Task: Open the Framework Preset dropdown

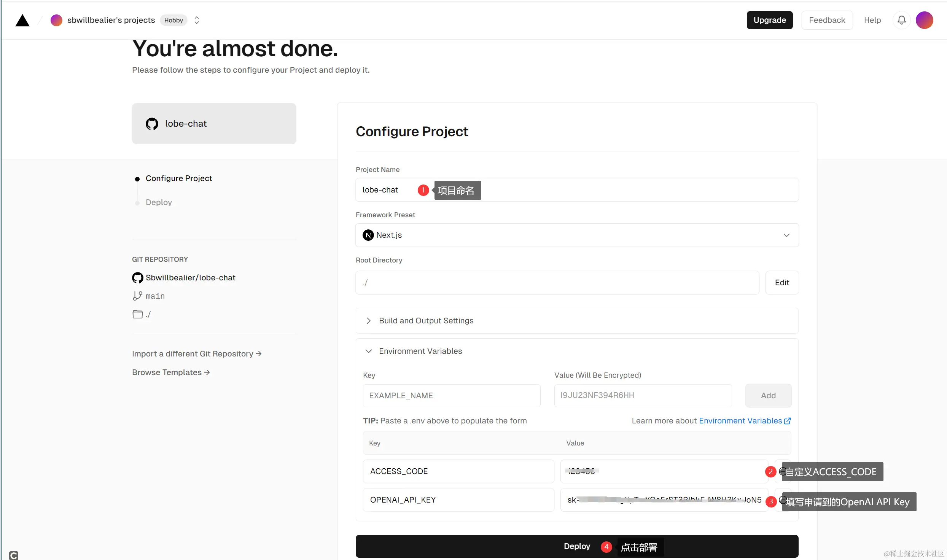Action: 576,235
